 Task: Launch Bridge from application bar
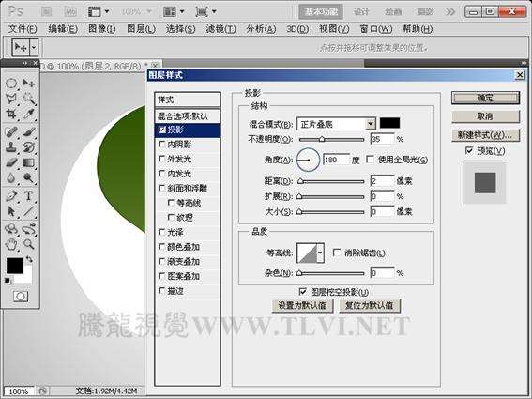point(47,11)
